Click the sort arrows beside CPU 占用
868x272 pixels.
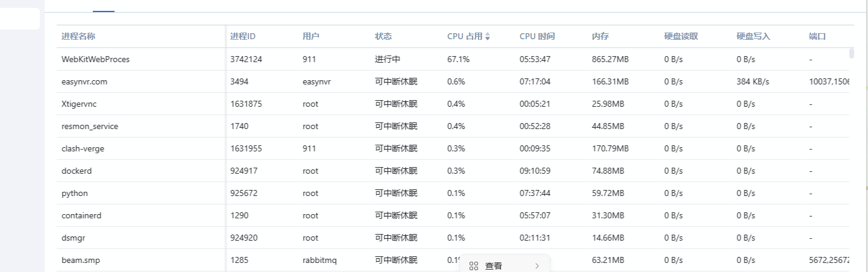488,37
